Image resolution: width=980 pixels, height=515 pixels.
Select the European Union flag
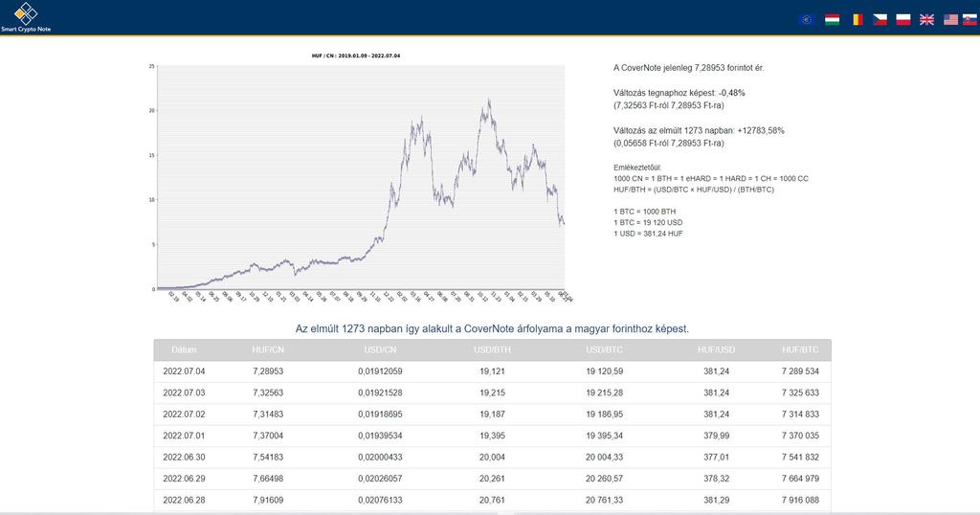tap(806, 19)
